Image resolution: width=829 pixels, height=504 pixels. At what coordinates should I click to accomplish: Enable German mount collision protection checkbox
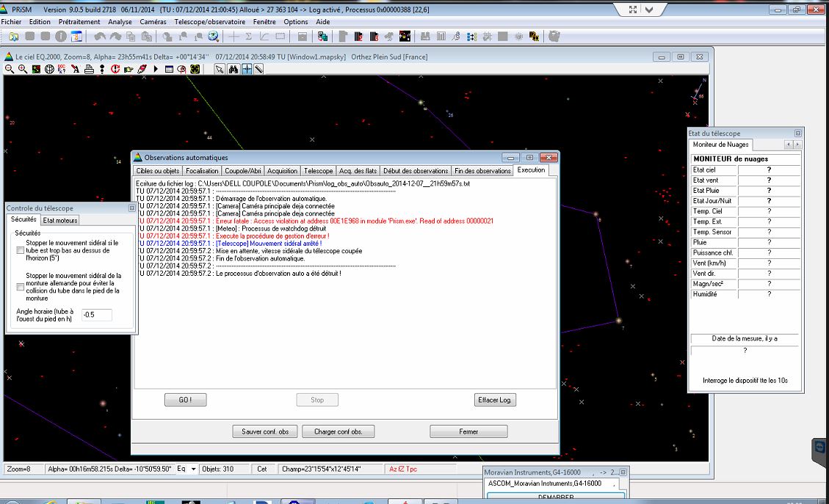pos(21,287)
